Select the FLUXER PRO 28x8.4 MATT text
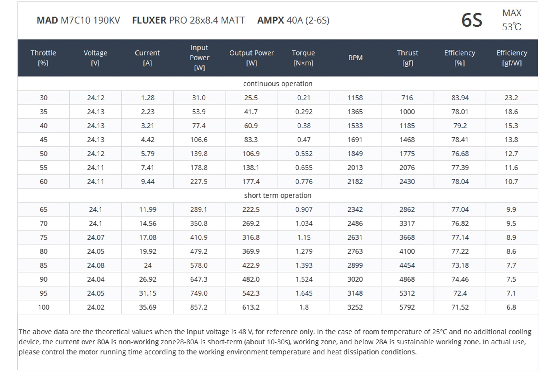556x392 pixels. (188, 20)
